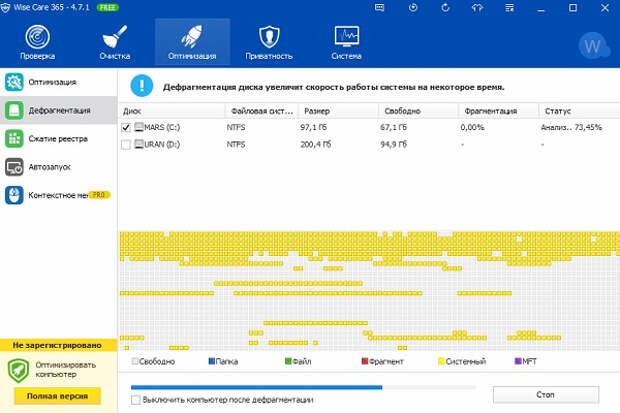Viewport: 620px width, 413px height.
Task: Sort by the Размер column header
Action: (x=338, y=111)
